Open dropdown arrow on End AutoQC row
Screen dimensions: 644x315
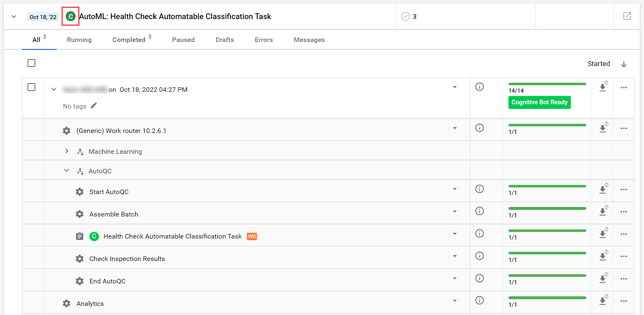pyautogui.click(x=454, y=278)
